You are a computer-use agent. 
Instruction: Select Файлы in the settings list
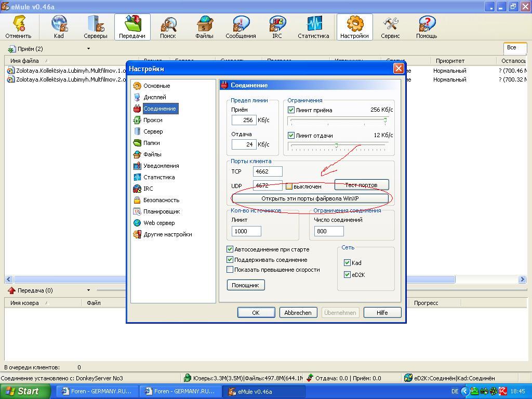pyautogui.click(x=152, y=154)
